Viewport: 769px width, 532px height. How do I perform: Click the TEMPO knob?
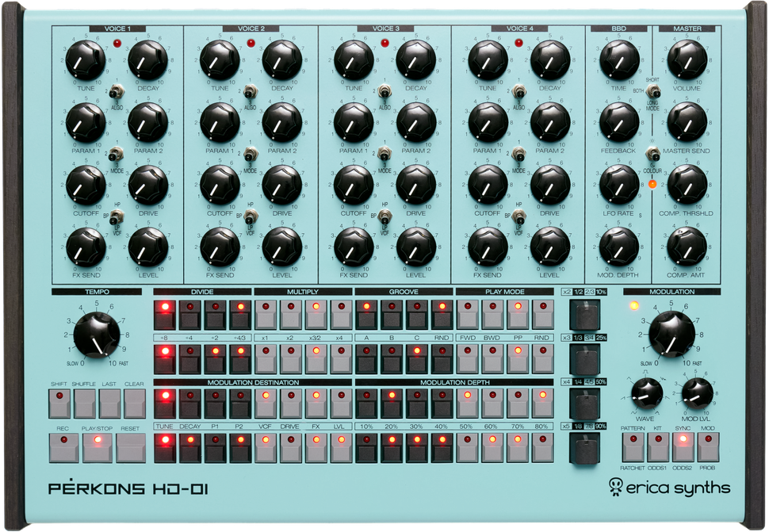pyautogui.click(x=98, y=334)
